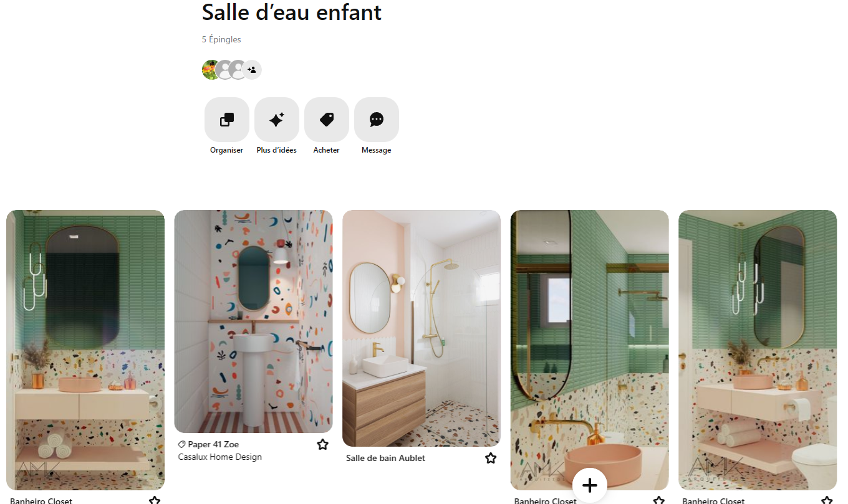This screenshot has width=848, height=504.
Task: Click the Plus d'idées sparkle icon
Action: pyautogui.click(x=277, y=120)
